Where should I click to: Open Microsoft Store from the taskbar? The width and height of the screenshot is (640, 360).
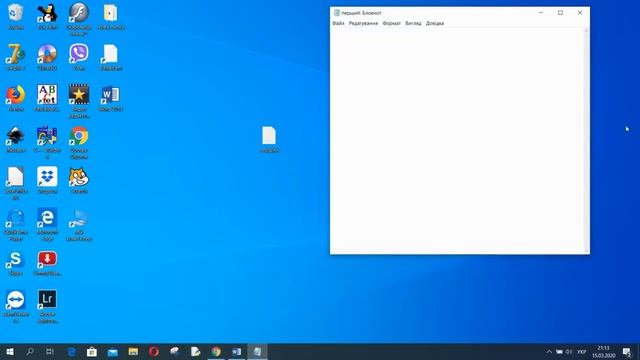[92, 351]
